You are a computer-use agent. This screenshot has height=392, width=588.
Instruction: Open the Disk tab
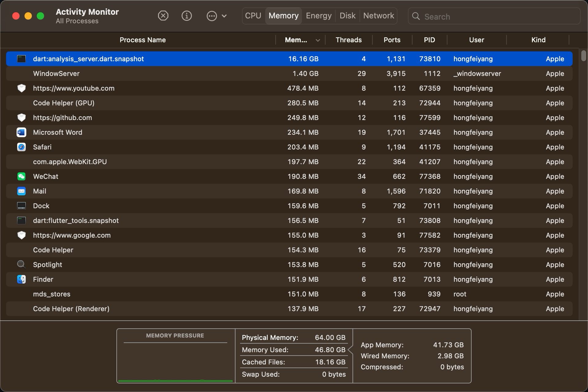(348, 16)
